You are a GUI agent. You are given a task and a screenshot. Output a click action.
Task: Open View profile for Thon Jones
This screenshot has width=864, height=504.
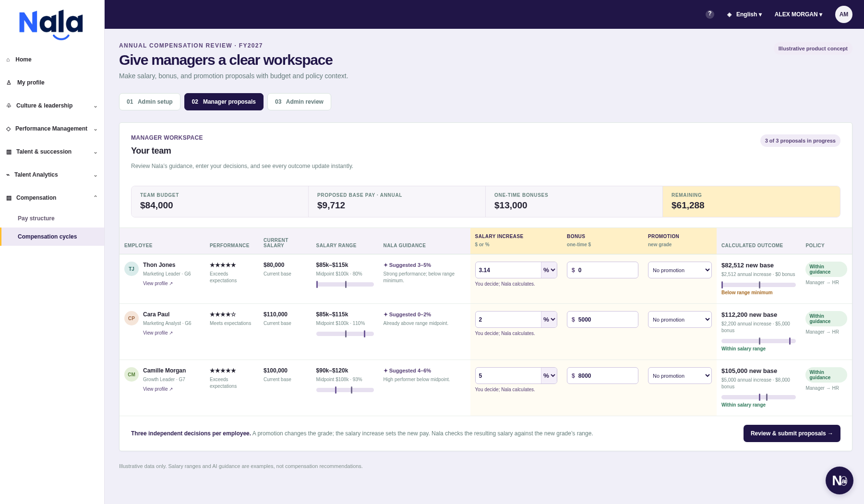coord(158,284)
